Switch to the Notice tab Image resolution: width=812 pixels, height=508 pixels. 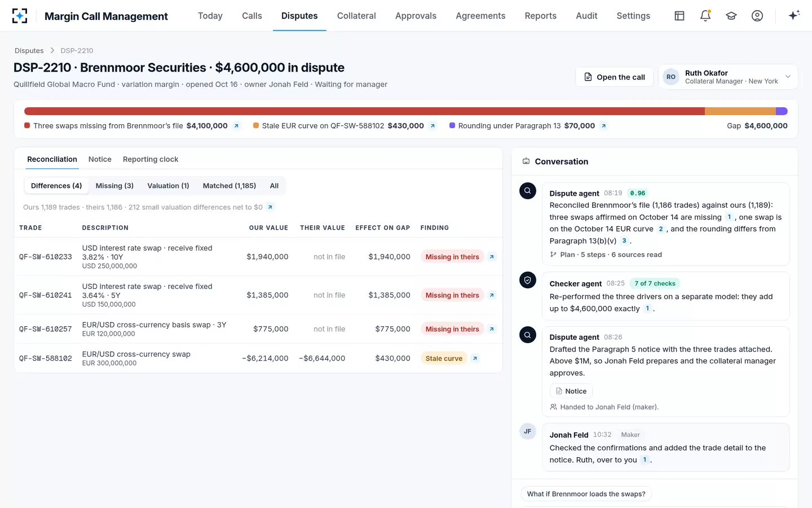(100, 159)
